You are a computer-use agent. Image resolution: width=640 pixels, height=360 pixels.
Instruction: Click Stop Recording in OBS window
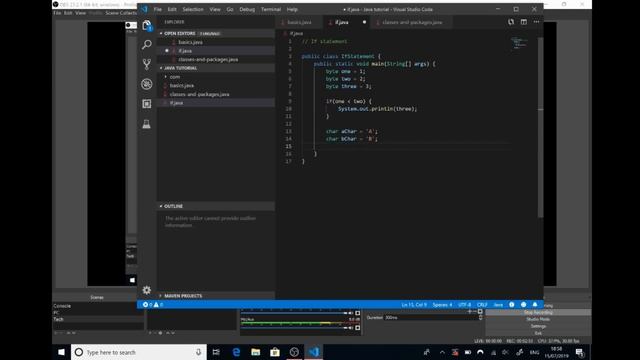[538, 312]
